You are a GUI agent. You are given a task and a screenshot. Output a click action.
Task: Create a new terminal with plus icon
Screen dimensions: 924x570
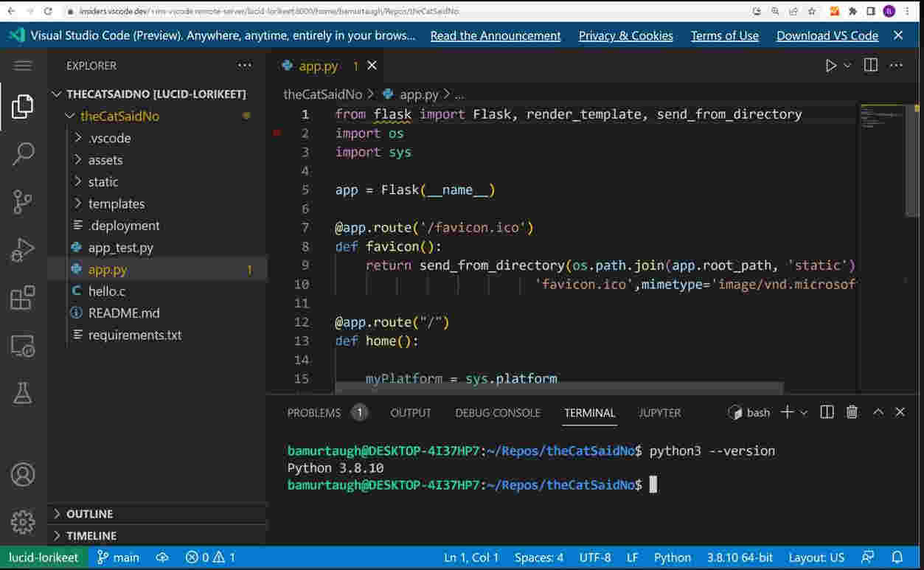coord(787,412)
